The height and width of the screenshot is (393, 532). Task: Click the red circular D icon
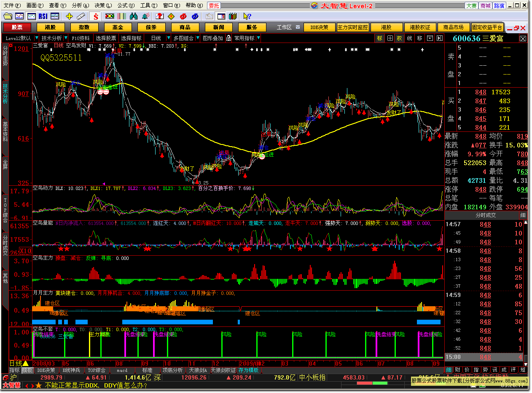click(183, 16)
